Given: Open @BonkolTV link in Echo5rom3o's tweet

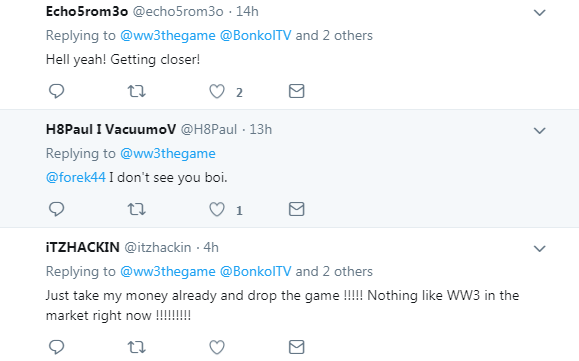Looking at the screenshot, I should pyautogui.click(x=255, y=35).
